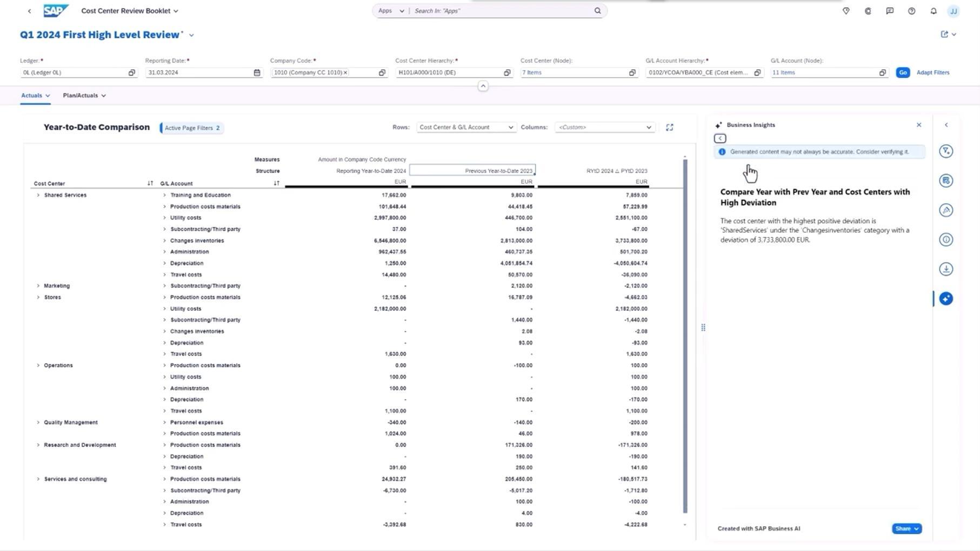This screenshot has width=980, height=551.
Task: Open the Reporting Date calendar picker
Action: [257, 72]
